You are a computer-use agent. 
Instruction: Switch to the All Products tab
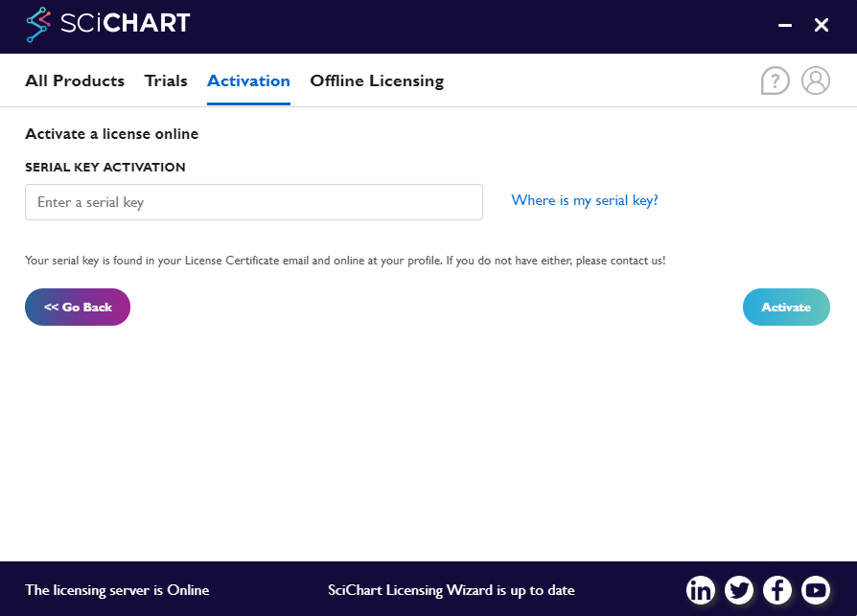point(75,80)
